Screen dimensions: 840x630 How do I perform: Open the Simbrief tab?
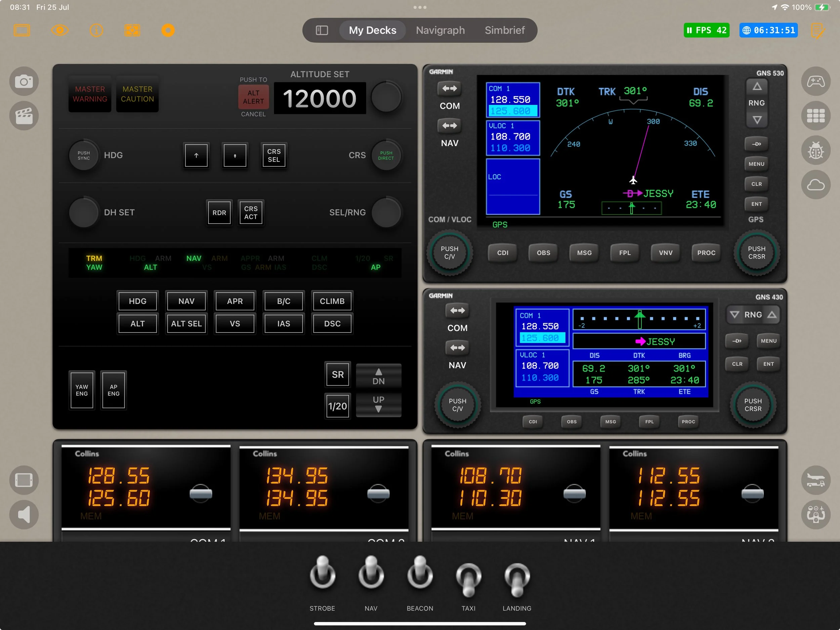tap(504, 30)
